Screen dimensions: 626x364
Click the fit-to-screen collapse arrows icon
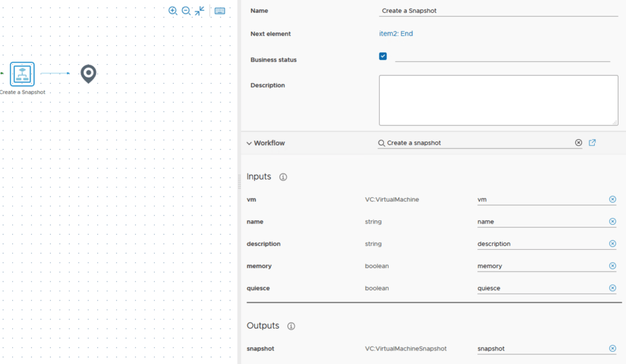click(x=200, y=11)
